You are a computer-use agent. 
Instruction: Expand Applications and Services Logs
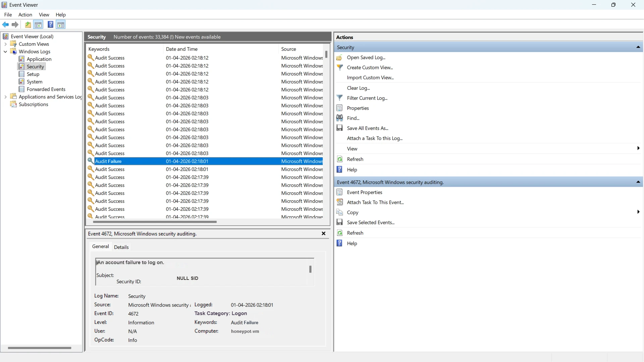[x=6, y=97]
